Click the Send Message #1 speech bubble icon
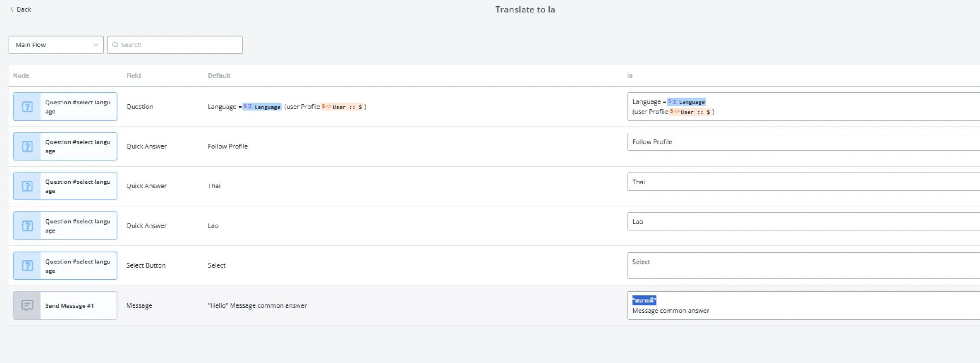Screen dimensions: 980x363 tap(27, 305)
